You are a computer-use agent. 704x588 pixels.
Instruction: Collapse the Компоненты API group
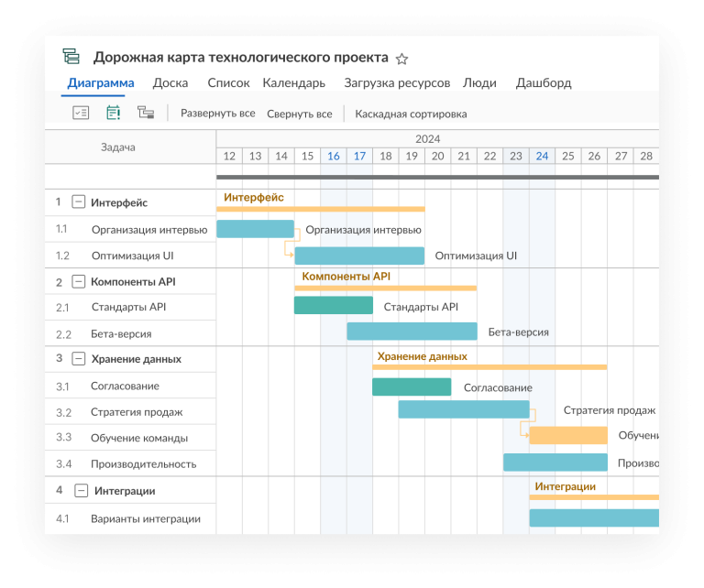(79, 281)
